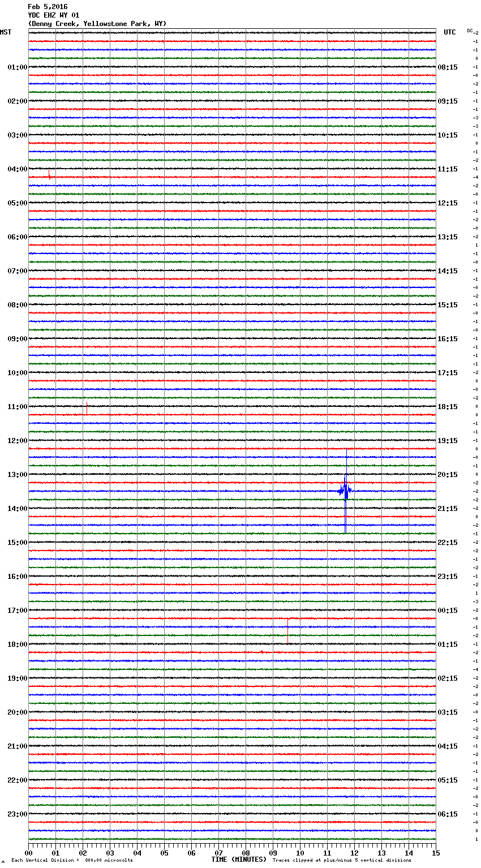Click the MST timezone label
Image resolution: width=481 pixels, height=868 pixels.
click(x=6, y=32)
